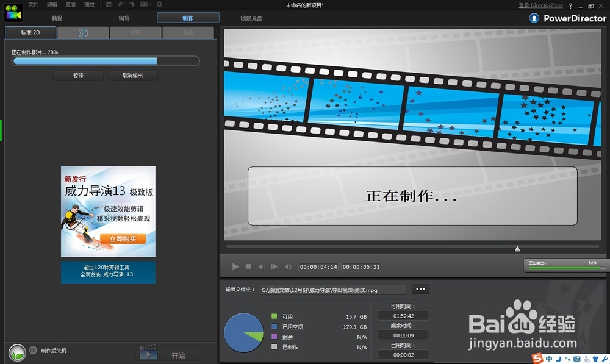Image resolution: width=610 pixels, height=364 pixels.
Task: Switch to the 捕捉 module
Action: tap(57, 18)
